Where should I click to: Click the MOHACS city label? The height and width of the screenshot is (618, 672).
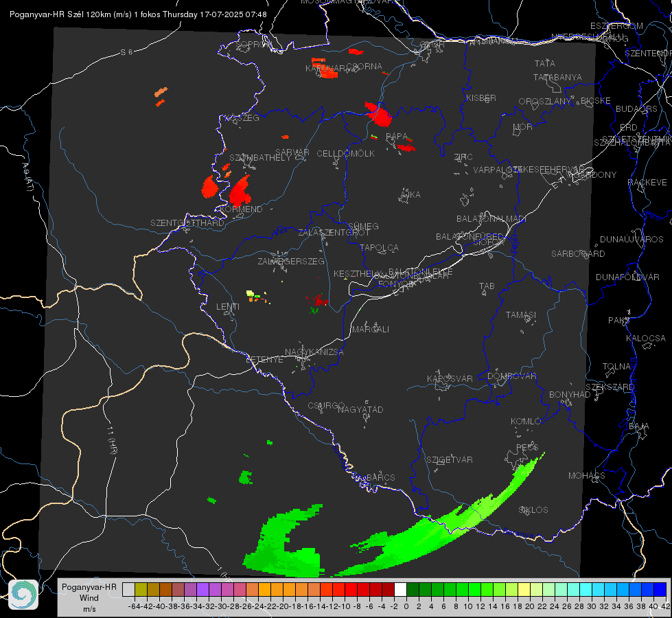point(587,476)
